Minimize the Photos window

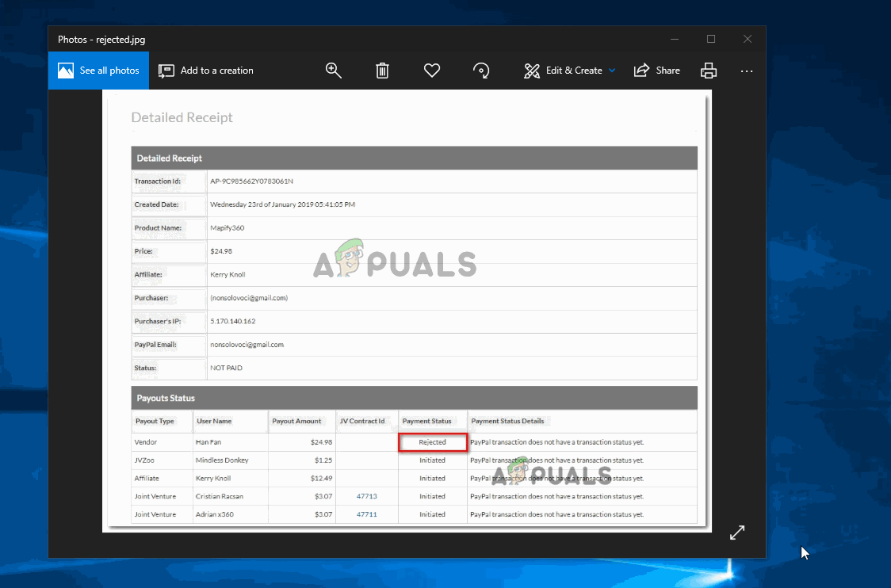coord(675,39)
